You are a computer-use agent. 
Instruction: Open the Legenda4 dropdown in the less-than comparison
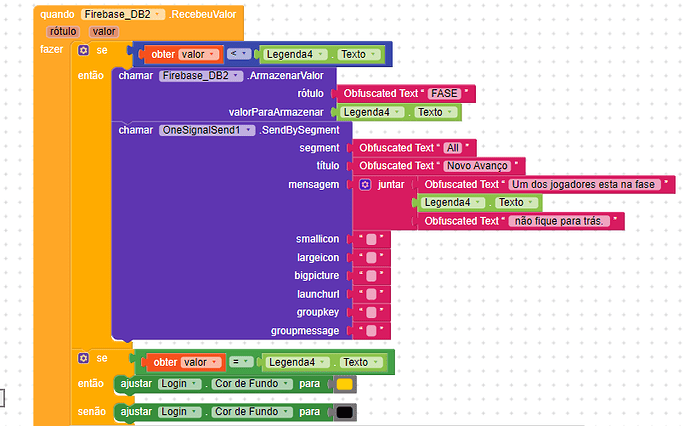(295, 55)
